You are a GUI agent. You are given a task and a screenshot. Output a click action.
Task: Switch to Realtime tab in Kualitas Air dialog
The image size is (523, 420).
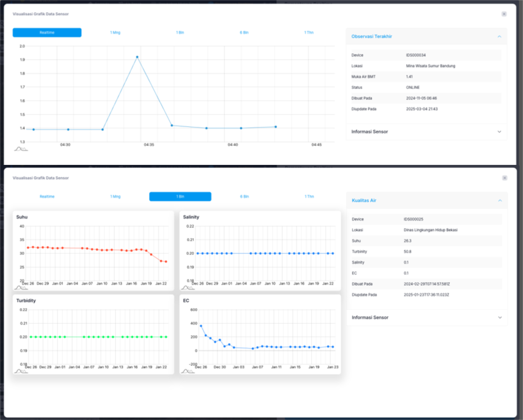click(x=47, y=197)
